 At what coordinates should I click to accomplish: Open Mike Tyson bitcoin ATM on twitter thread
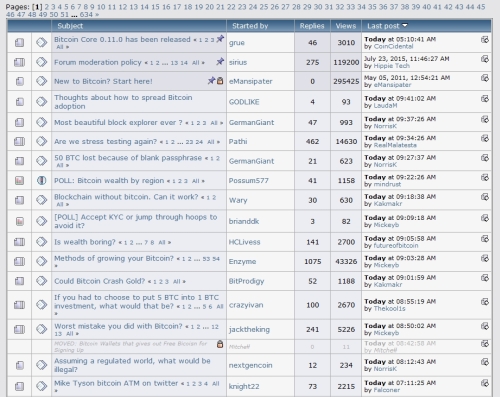pos(116,383)
